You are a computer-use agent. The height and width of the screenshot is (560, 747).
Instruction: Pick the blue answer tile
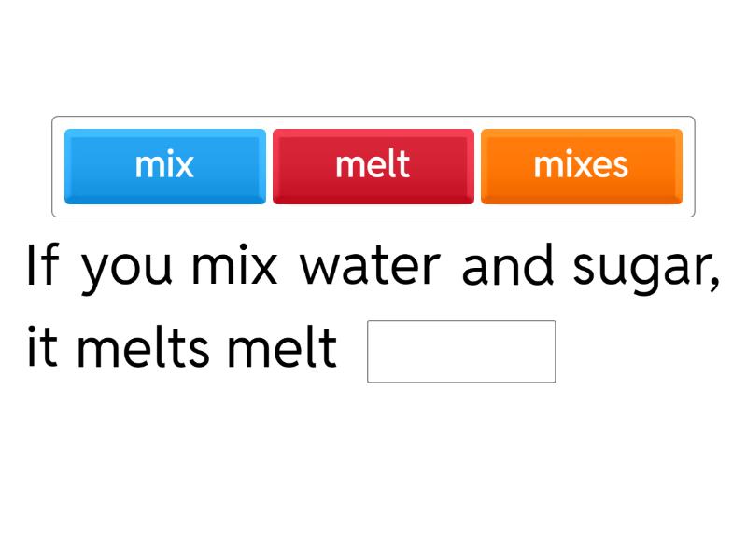164,166
